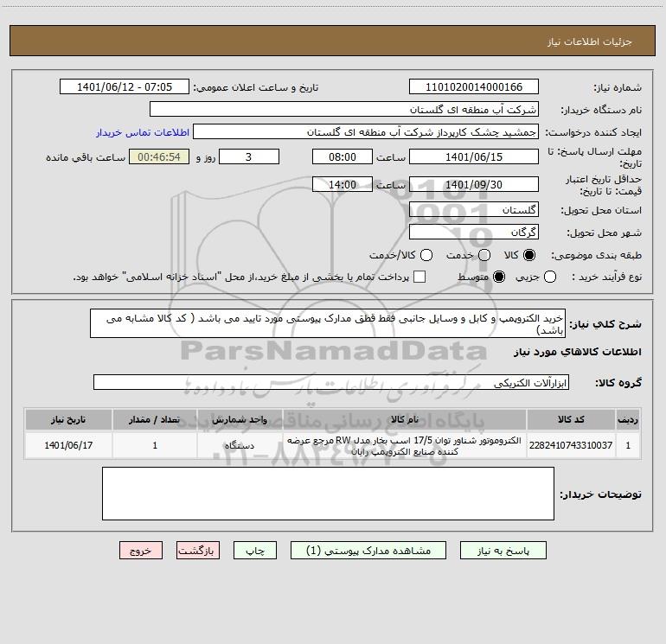The height and width of the screenshot is (644, 666).
Task: Click the نوع فرآیند خرید label
Action: point(605,277)
